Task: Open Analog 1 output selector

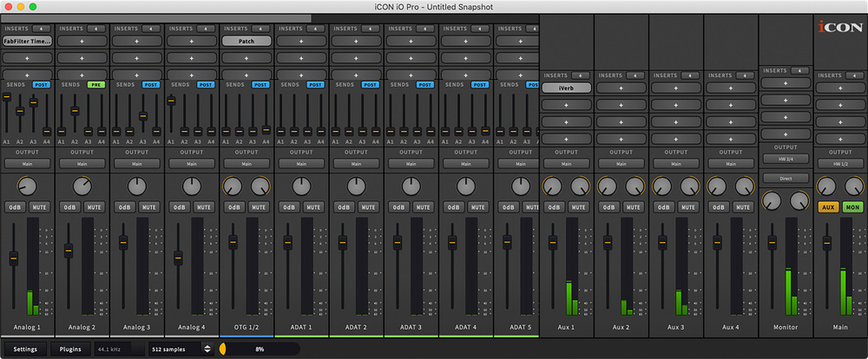Action: (27, 164)
